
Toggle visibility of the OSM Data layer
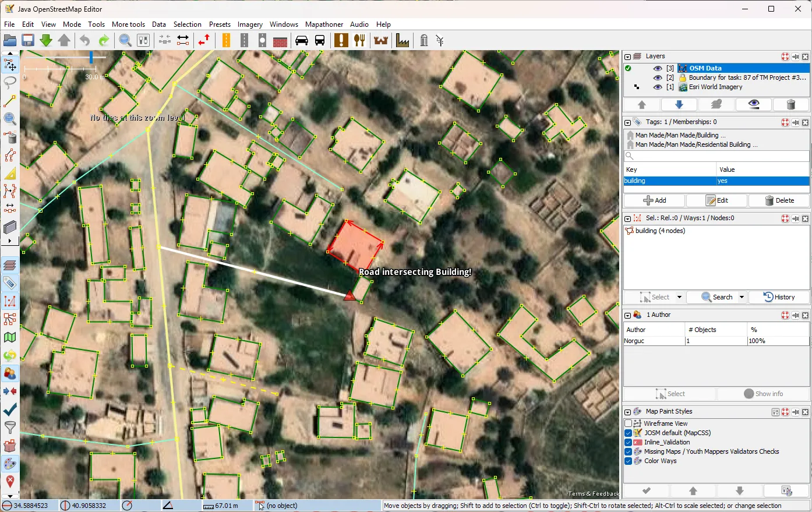coord(658,68)
